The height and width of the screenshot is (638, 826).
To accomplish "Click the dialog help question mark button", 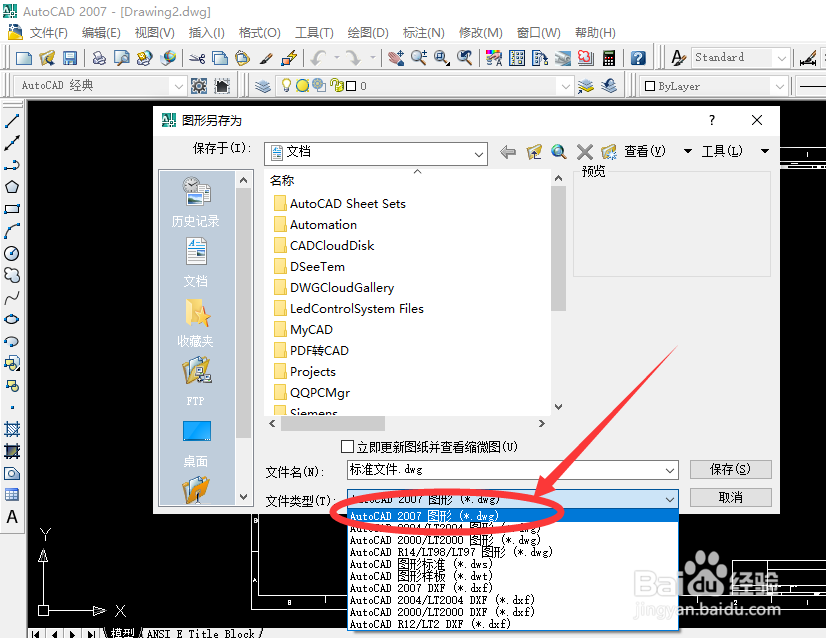I will pos(712,120).
